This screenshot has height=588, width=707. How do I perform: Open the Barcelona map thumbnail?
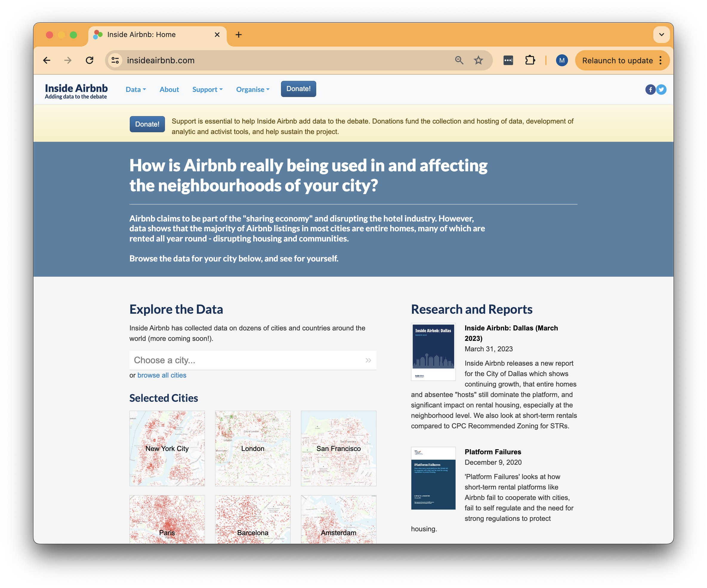252,519
